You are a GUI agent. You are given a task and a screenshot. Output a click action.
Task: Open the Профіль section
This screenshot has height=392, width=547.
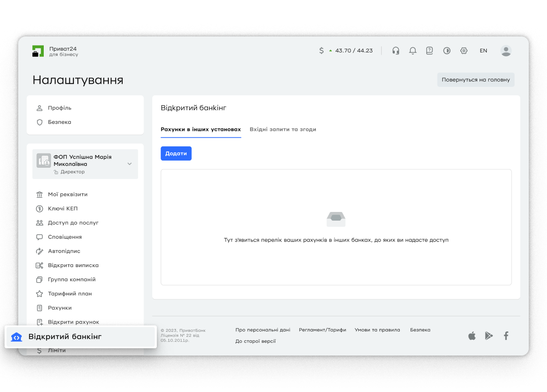(x=60, y=108)
